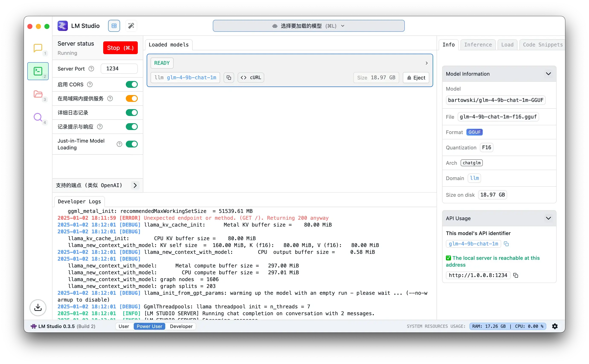Collapse the Model Information section
The width and height of the screenshot is (589, 364).
pyautogui.click(x=548, y=74)
